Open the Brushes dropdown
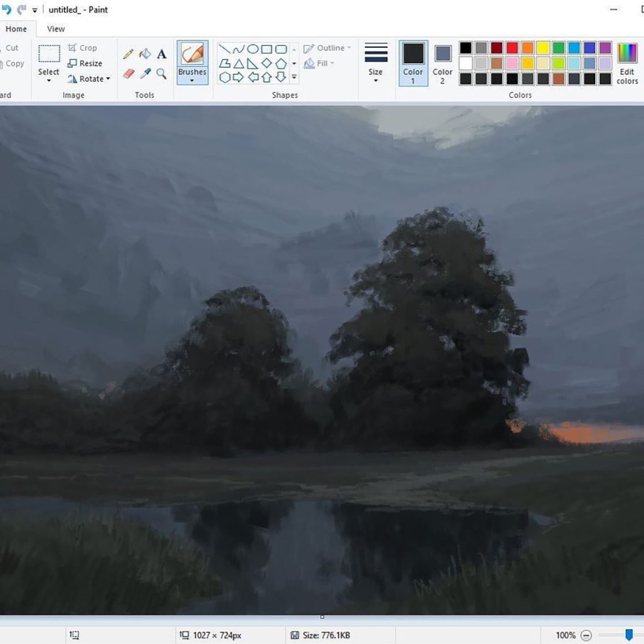This screenshot has height=644, width=644. (192, 80)
